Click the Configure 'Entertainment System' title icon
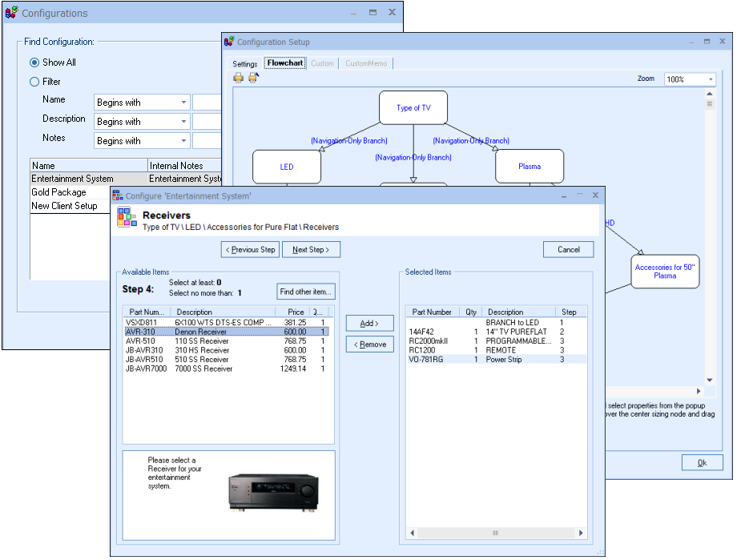Viewport: 741px width, 560px height. (117, 195)
